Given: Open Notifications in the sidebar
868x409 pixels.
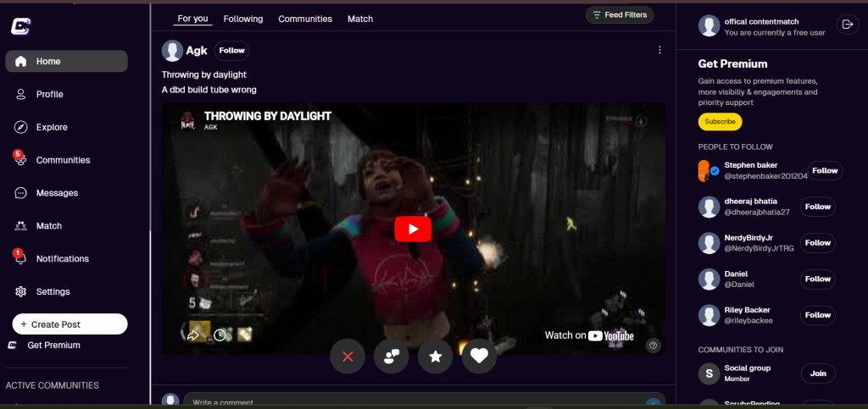Looking at the screenshot, I should (62, 258).
